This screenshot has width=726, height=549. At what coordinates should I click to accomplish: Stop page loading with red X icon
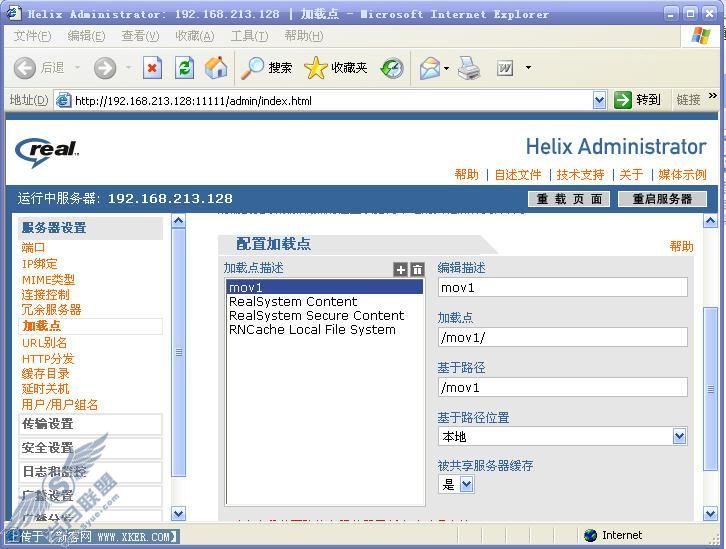point(152,68)
